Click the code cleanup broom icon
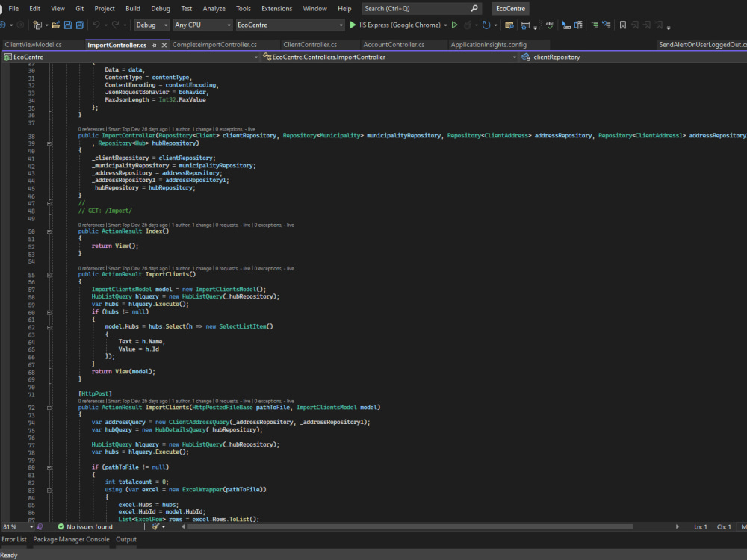The image size is (747, 560). coord(155,526)
